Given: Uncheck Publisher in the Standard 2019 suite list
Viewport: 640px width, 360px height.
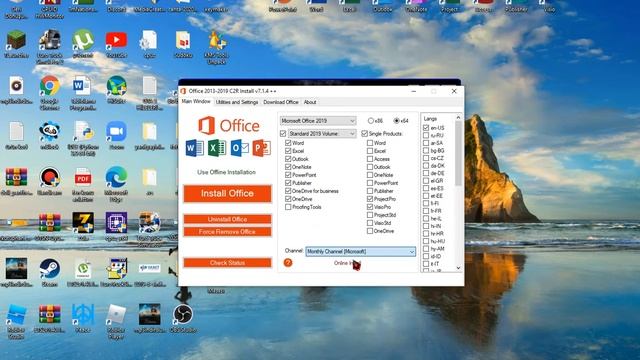Looking at the screenshot, I should [x=288, y=183].
